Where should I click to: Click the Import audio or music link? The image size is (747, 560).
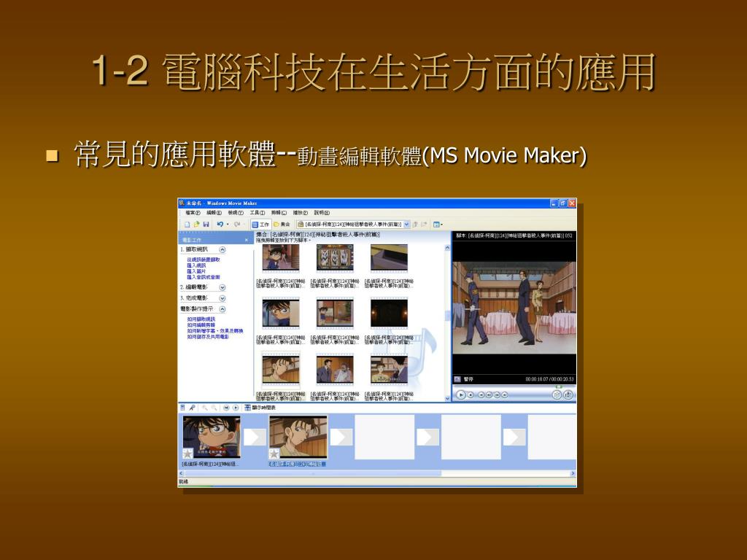pyautogui.click(x=204, y=276)
